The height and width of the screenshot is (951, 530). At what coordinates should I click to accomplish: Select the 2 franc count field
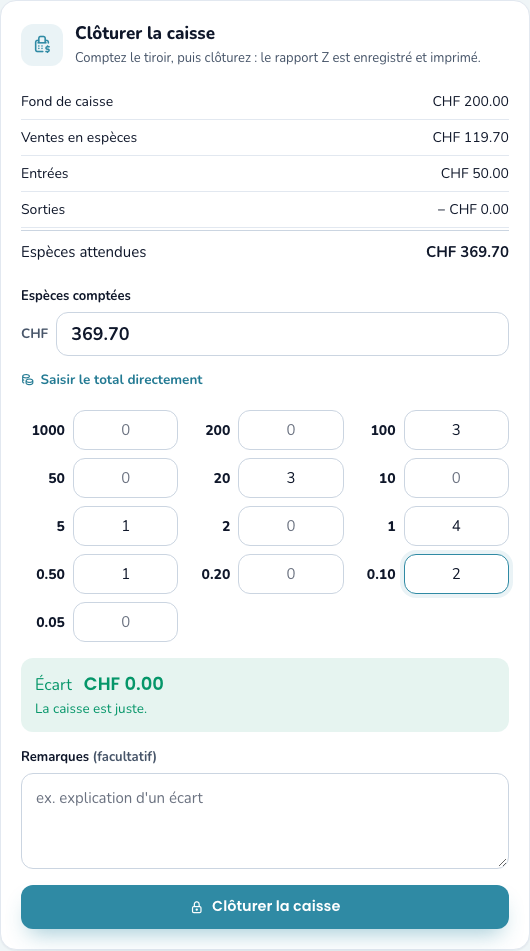tap(291, 526)
